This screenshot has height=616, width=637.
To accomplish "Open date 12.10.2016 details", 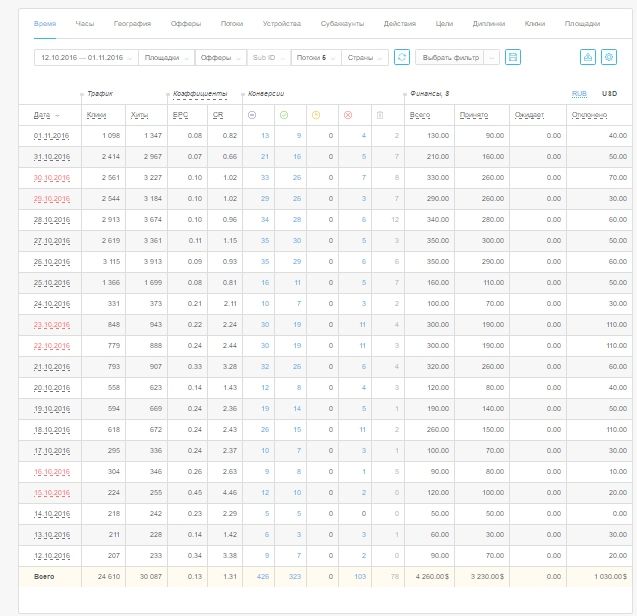I will [x=52, y=556].
